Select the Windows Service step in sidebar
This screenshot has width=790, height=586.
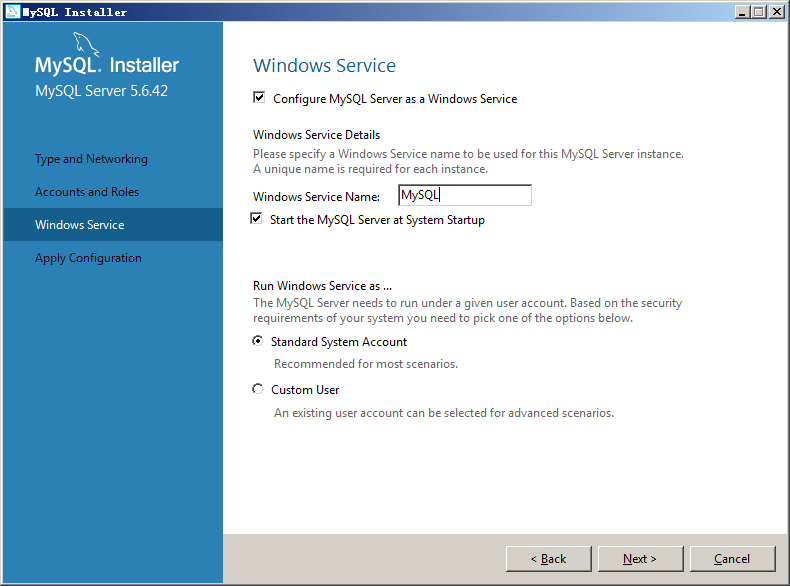click(x=113, y=225)
